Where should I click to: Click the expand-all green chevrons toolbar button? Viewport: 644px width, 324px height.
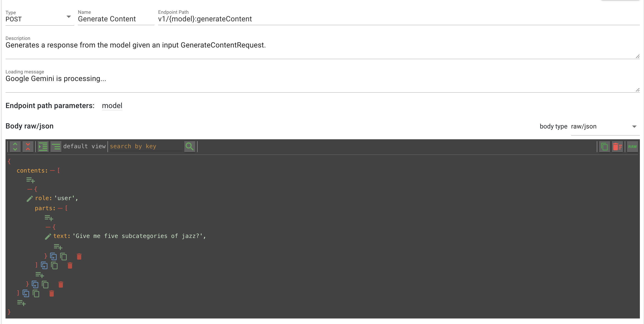click(x=15, y=146)
